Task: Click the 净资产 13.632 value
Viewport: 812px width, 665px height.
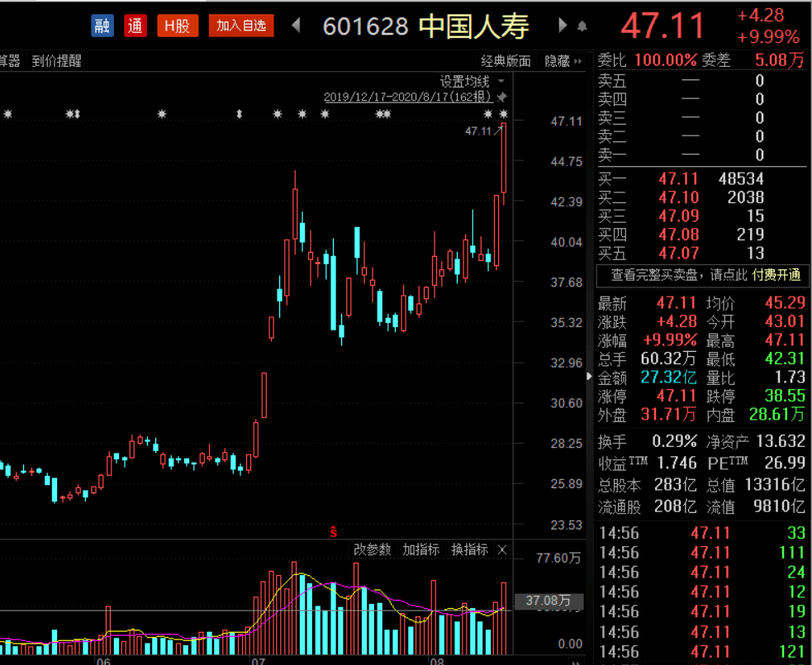Action: click(781, 441)
